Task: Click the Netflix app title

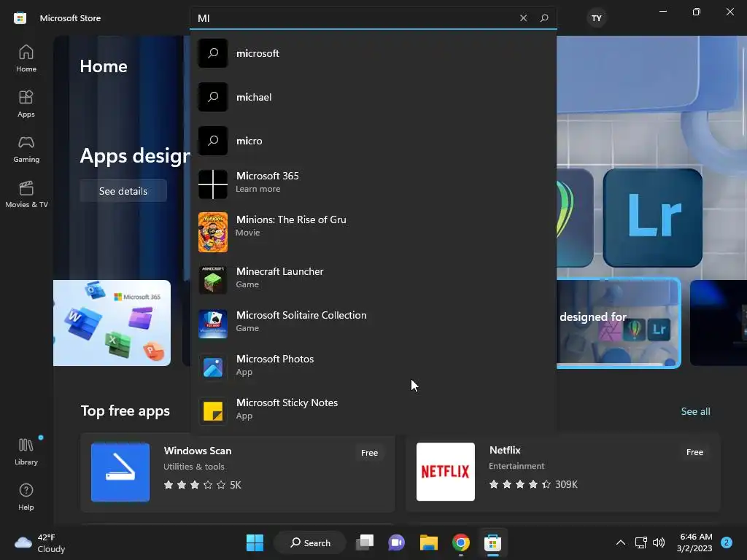Action: (x=505, y=450)
